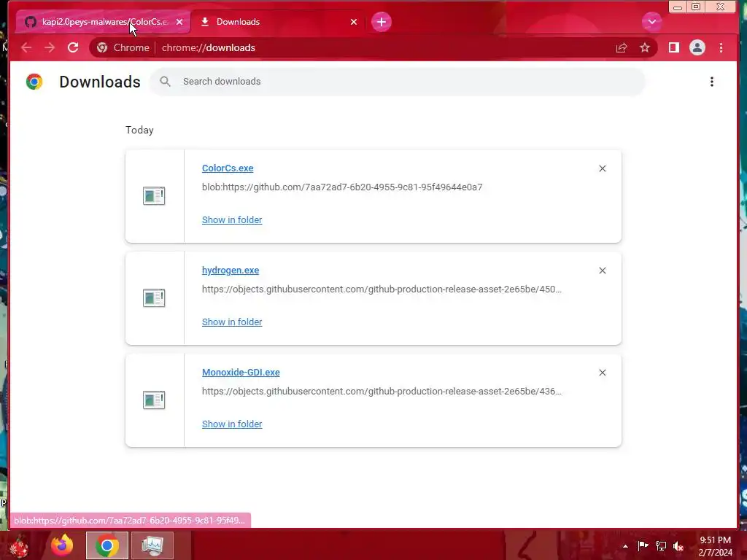Open hydrogen.exe file link
The width and height of the screenshot is (747, 560).
pos(231,271)
